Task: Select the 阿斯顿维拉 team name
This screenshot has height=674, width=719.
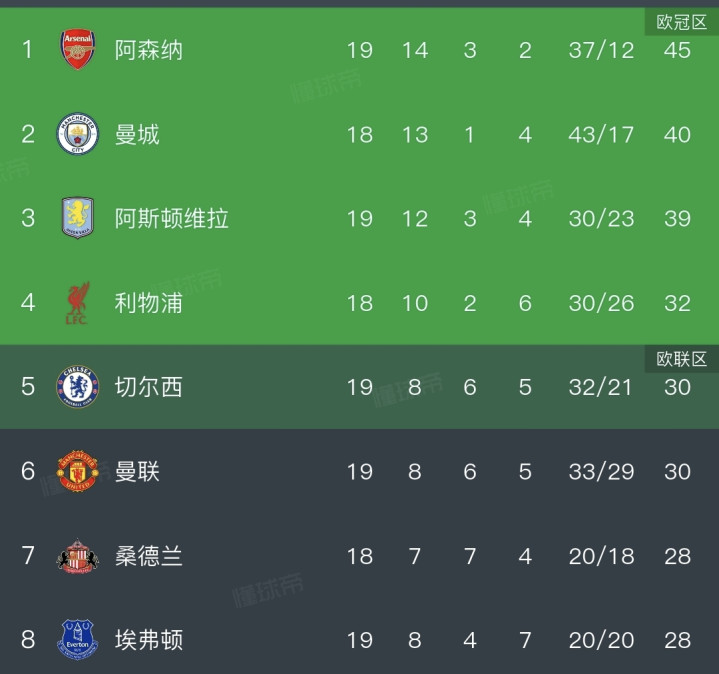Action: (171, 218)
